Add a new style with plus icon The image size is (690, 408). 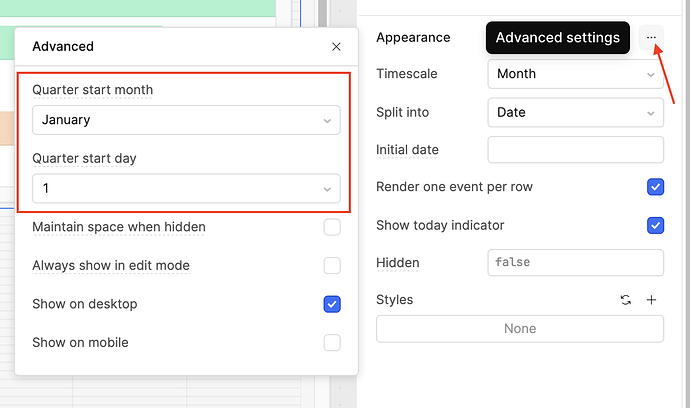pyautogui.click(x=651, y=300)
